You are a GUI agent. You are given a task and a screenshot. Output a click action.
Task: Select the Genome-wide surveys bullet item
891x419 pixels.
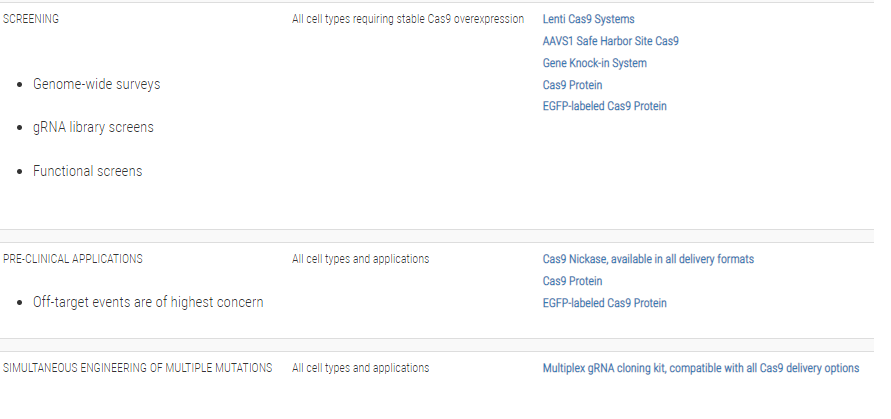click(96, 84)
